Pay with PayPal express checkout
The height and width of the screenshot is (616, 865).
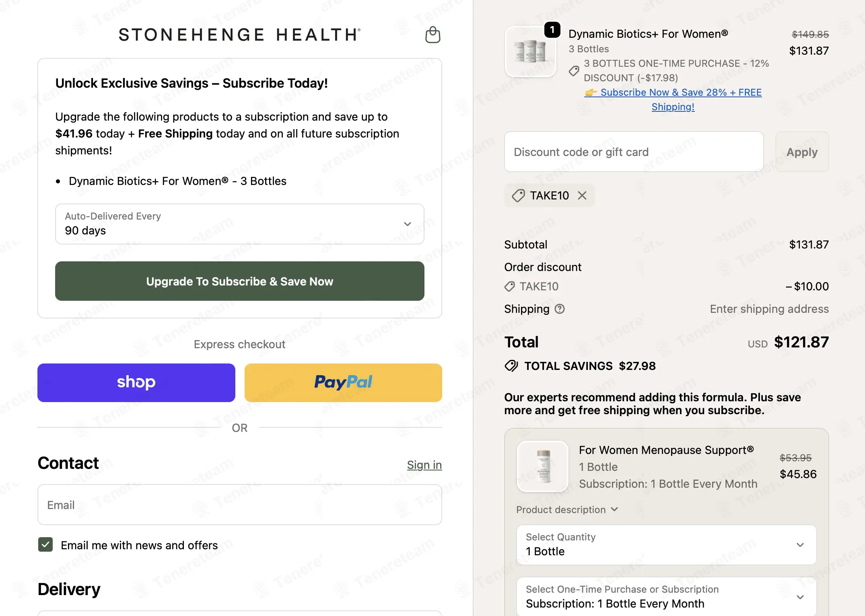(x=343, y=382)
